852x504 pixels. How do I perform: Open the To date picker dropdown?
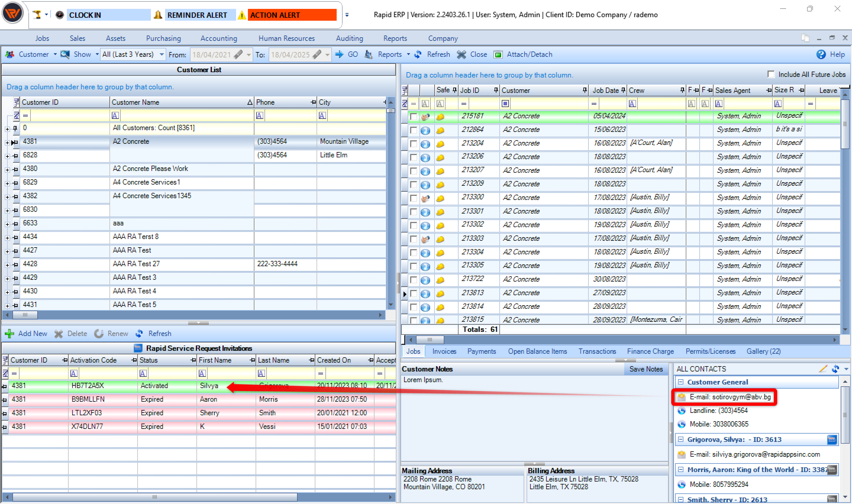[x=327, y=55]
